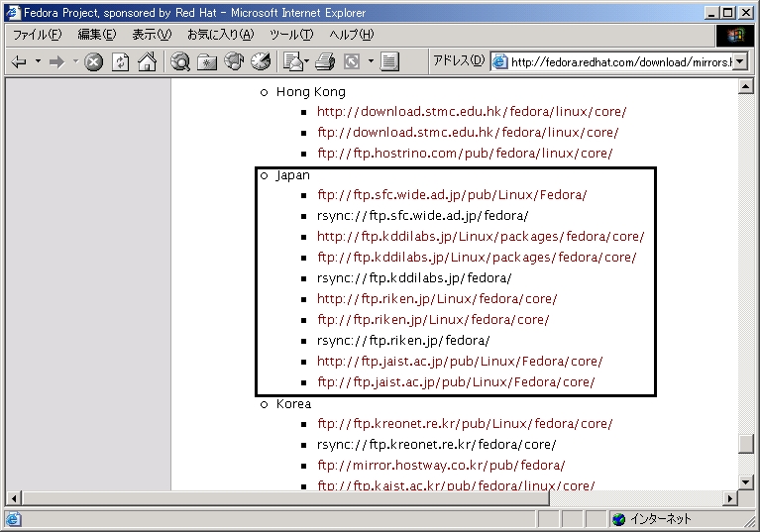Image resolution: width=760 pixels, height=532 pixels.
Task: Click the vertical scrollbar thumb
Action: coord(745,444)
